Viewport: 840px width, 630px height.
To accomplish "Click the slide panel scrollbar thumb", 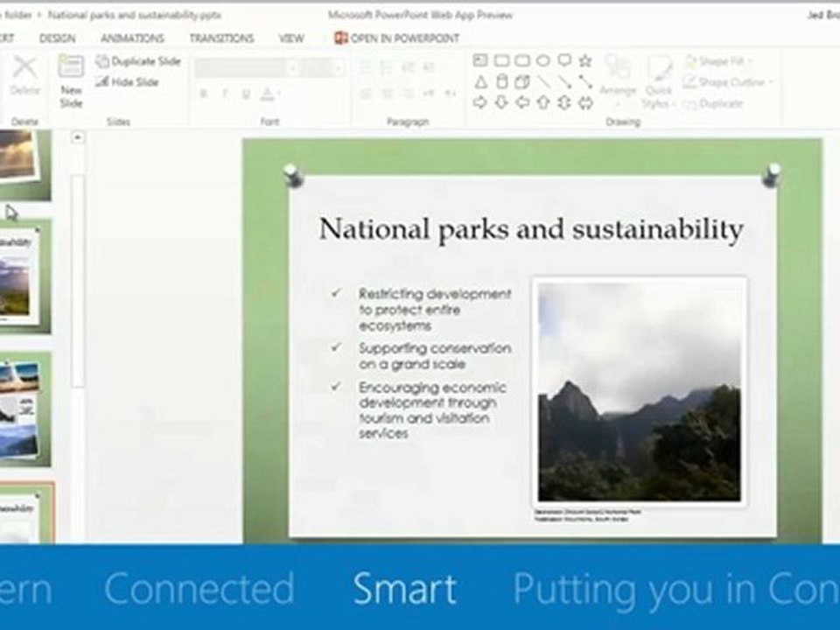I will pyautogui.click(x=78, y=280).
